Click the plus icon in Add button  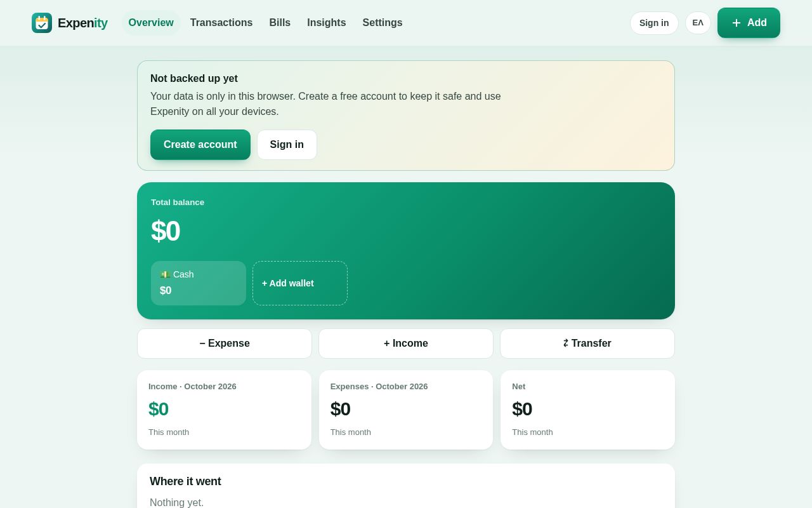pyautogui.click(x=737, y=23)
